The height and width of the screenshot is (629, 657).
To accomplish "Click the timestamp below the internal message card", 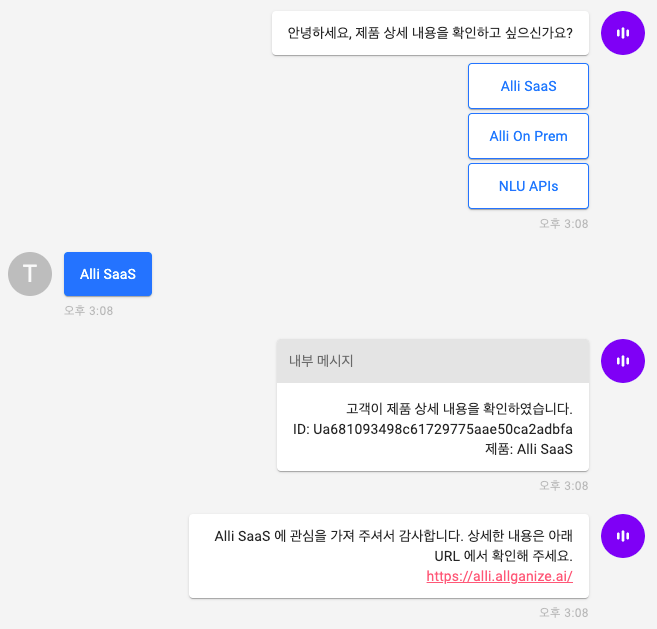I will 564,486.
